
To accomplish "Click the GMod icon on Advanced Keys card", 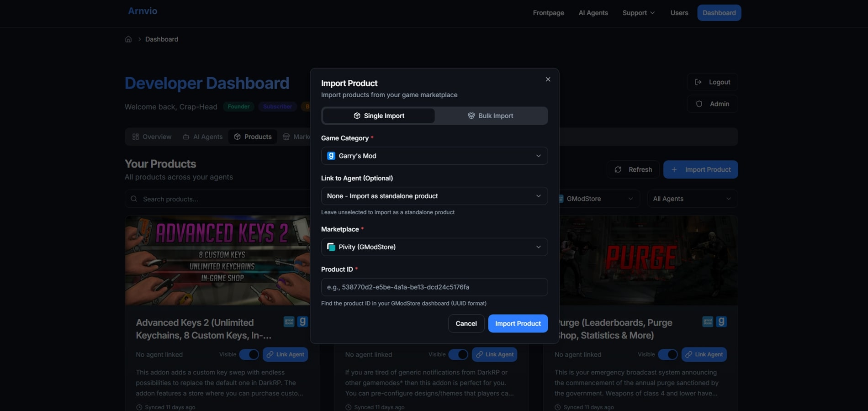I will click(302, 321).
